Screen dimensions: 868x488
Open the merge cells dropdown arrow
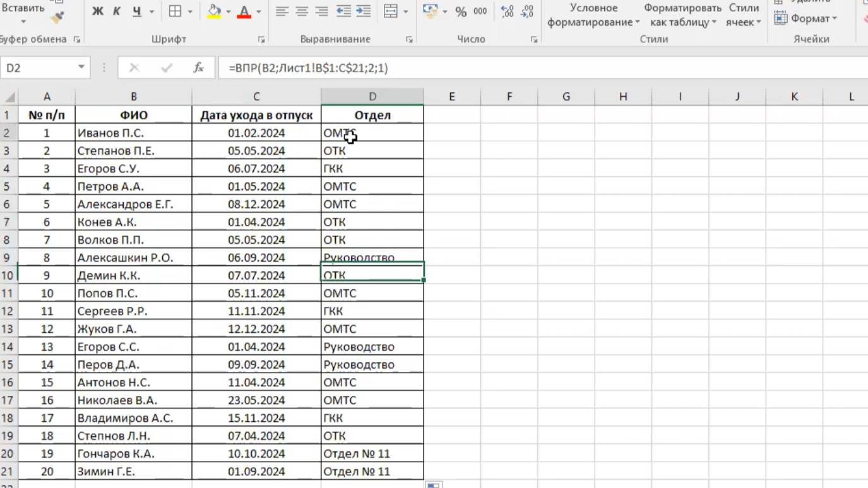tap(405, 11)
